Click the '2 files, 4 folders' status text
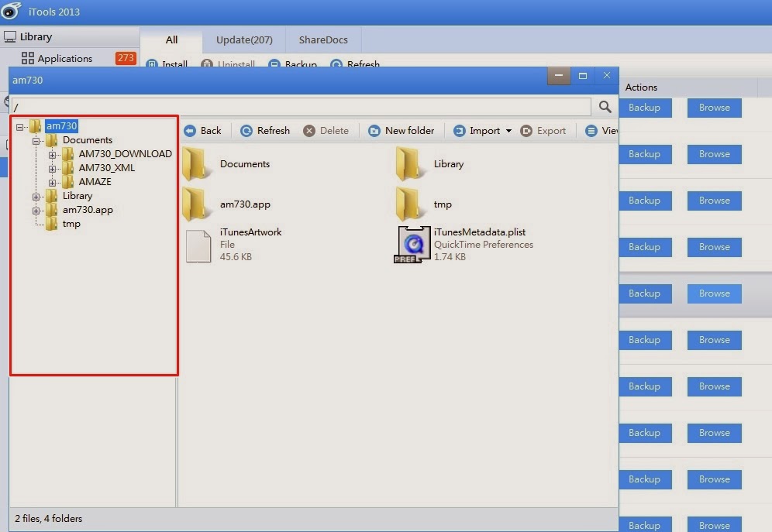This screenshot has height=532, width=772. coord(48,519)
